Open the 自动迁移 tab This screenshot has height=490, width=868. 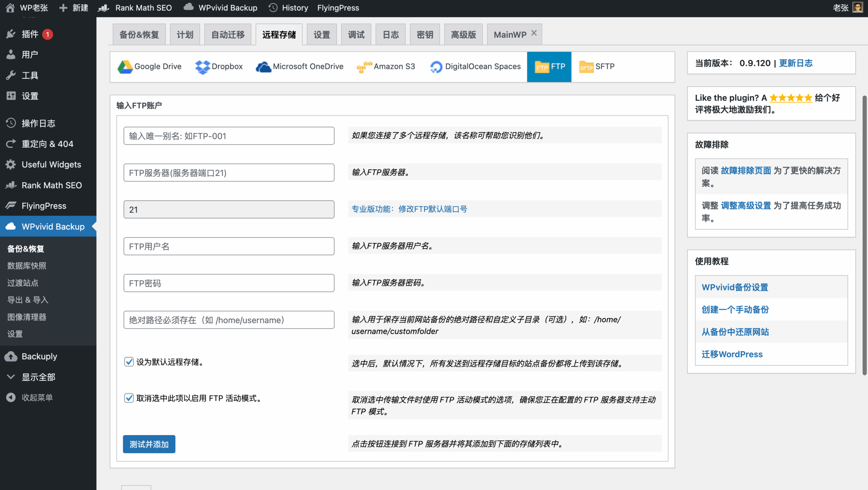coord(228,35)
